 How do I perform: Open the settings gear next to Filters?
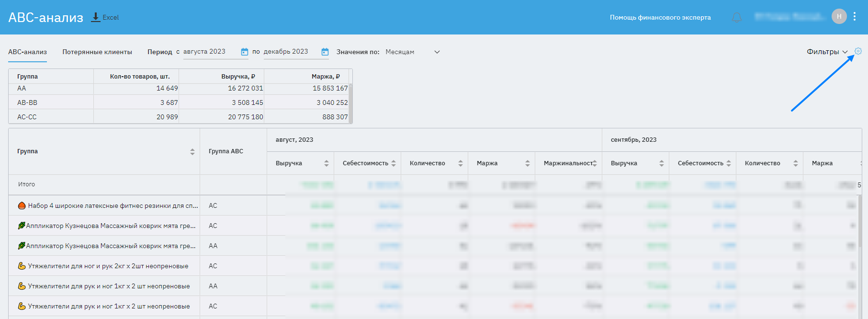858,51
